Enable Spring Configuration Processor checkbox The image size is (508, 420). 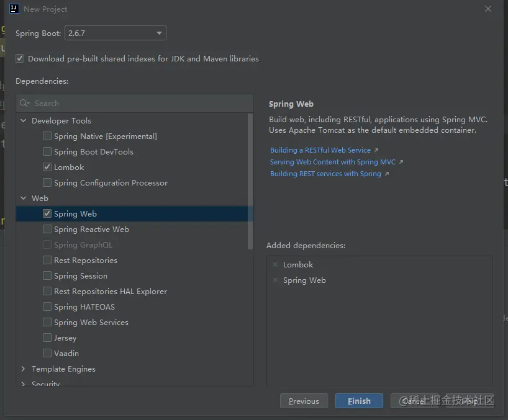click(x=47, y=182)
